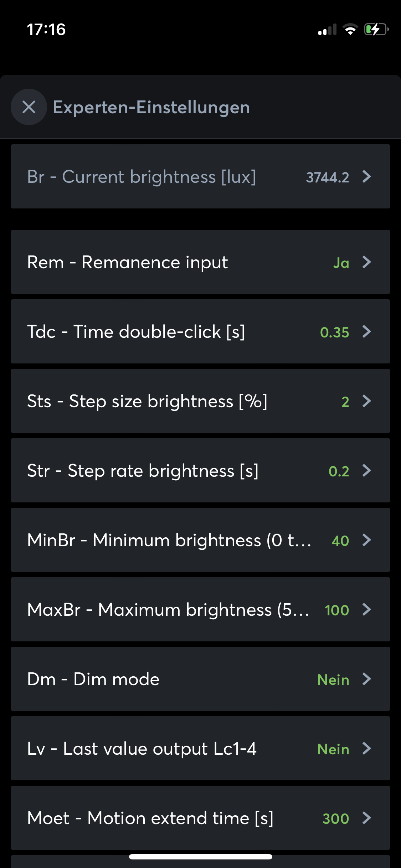Edit the MaxBr value 100

pyautogui.click(x=336, y=610)
